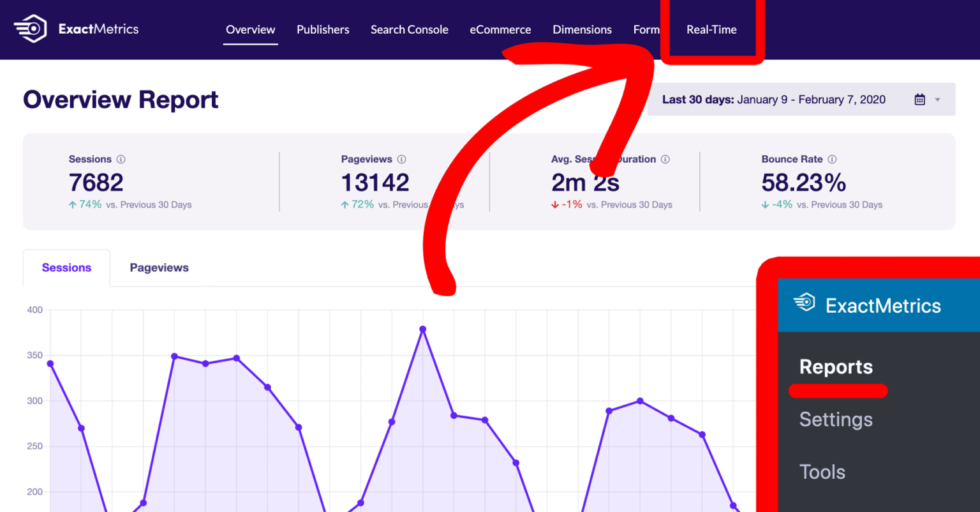Open the Real-Time report
This screenshot has width=980, height=512.
point(711,29)
